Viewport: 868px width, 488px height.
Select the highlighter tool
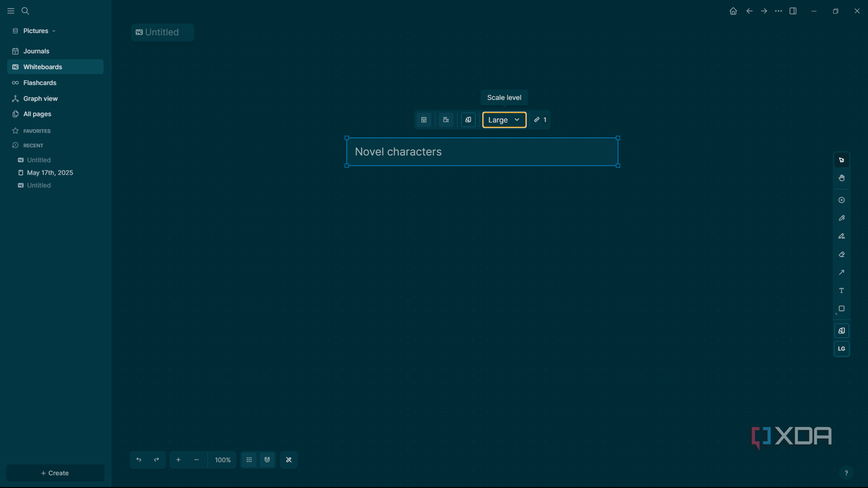pos(841,236)
